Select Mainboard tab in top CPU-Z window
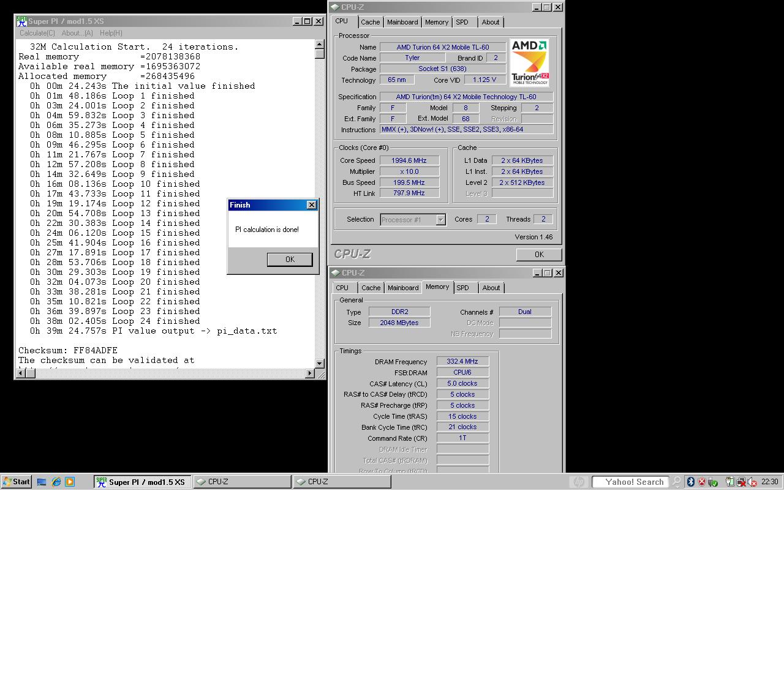784x693 pixels. click(x=402, y=22)
